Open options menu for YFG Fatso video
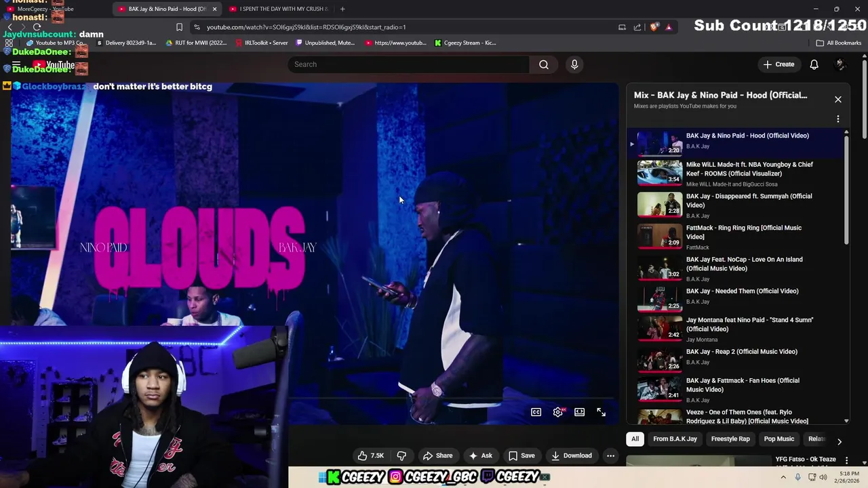 (x=846, y=461)
